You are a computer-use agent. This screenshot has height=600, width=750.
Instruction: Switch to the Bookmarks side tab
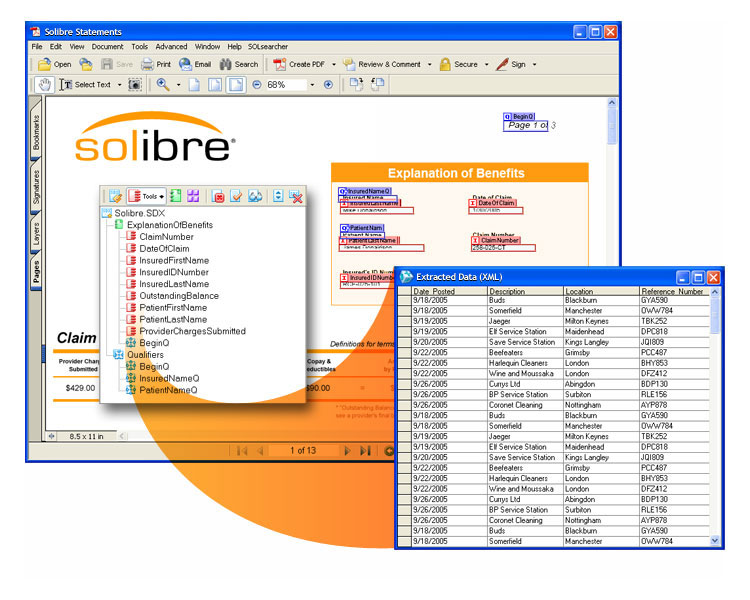pos(37,133)
